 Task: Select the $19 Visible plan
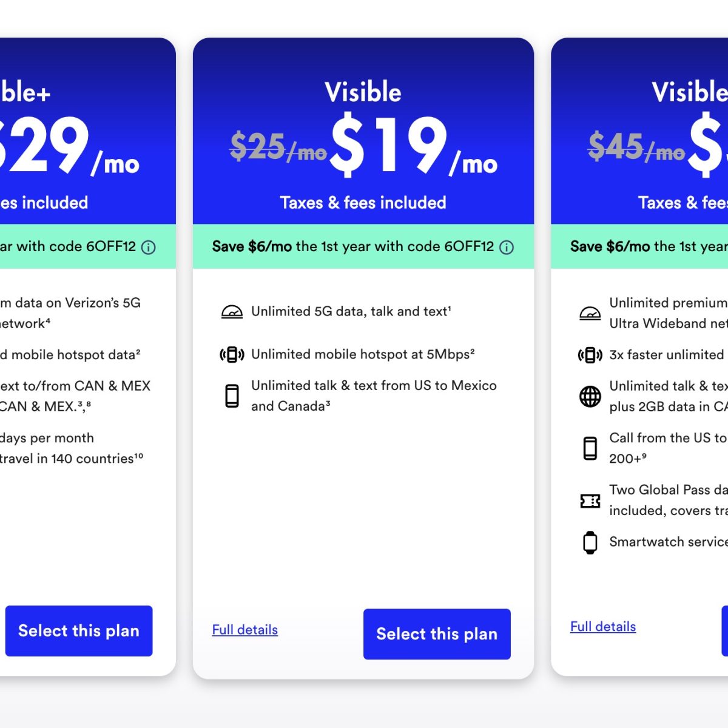[x=437, y=634]
